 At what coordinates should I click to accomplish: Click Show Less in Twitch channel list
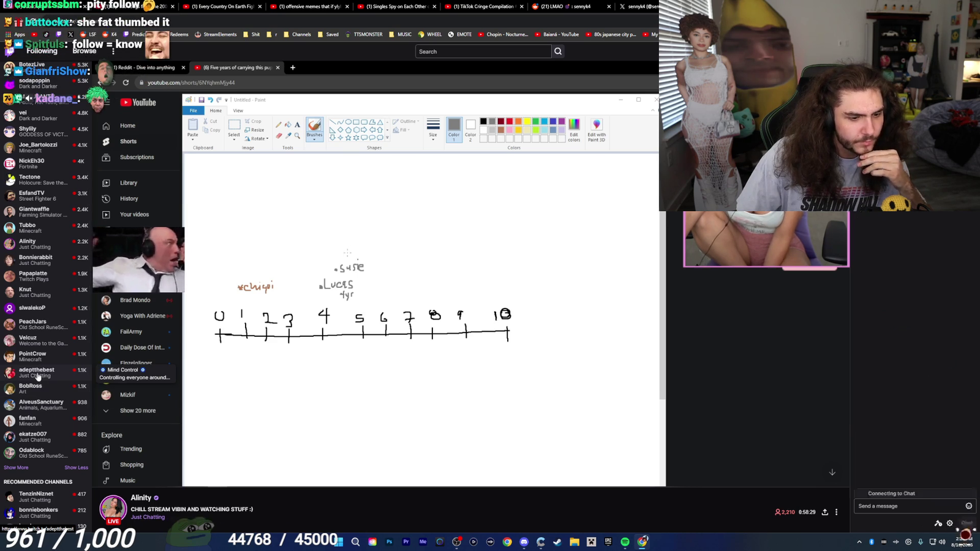tap(76, 468)
